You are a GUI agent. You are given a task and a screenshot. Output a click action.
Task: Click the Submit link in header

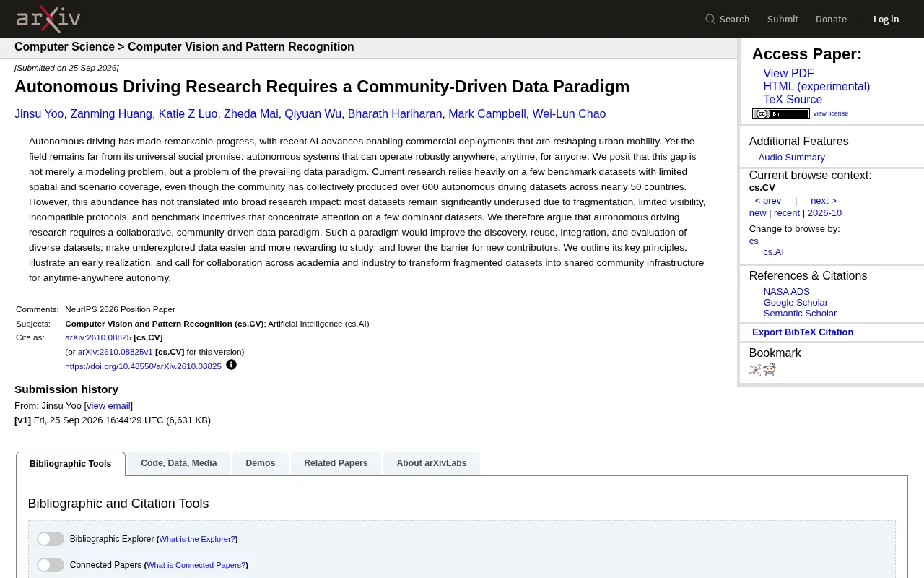click(x=783, y=19)
